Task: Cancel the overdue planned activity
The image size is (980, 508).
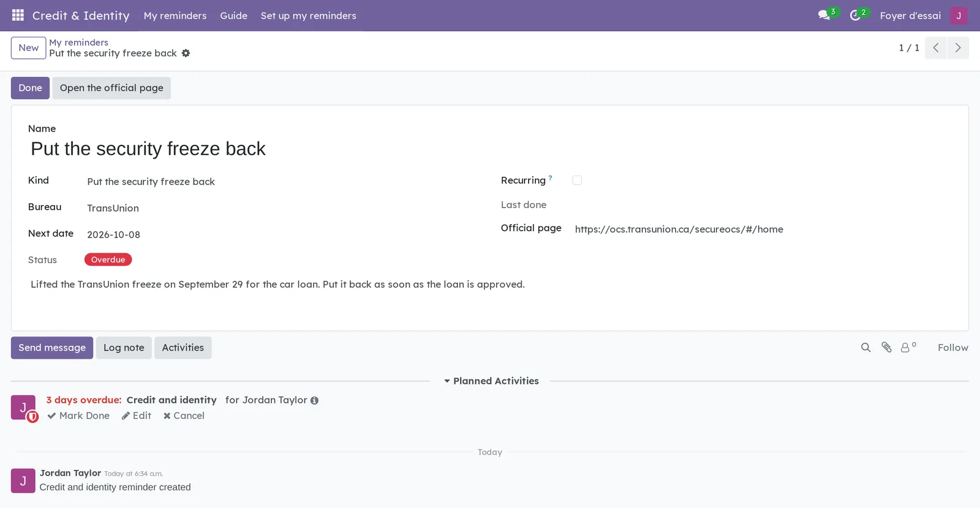Action: pyautogui.click(x=184, y=416)
